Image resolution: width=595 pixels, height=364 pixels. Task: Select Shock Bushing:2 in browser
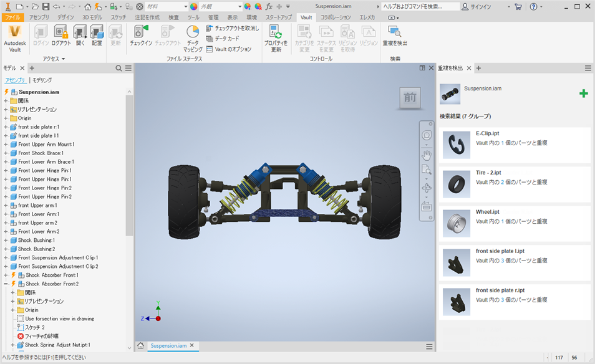[x=36, y=249]
